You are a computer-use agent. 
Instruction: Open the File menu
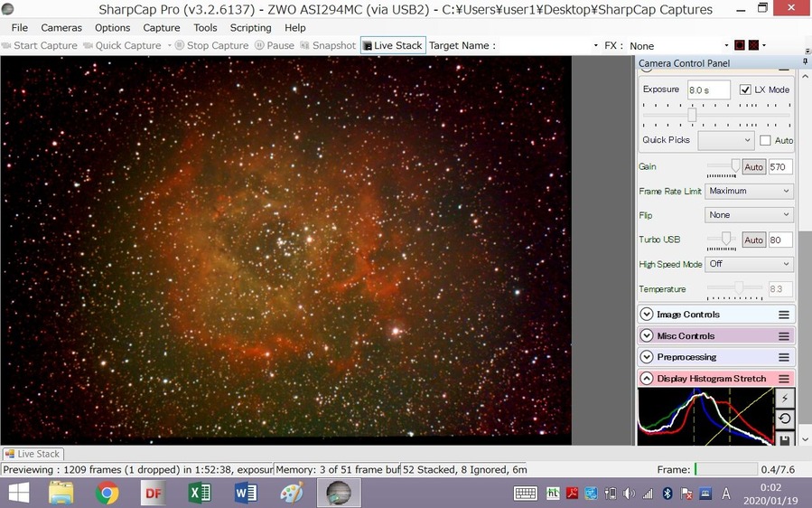point(20,27)
